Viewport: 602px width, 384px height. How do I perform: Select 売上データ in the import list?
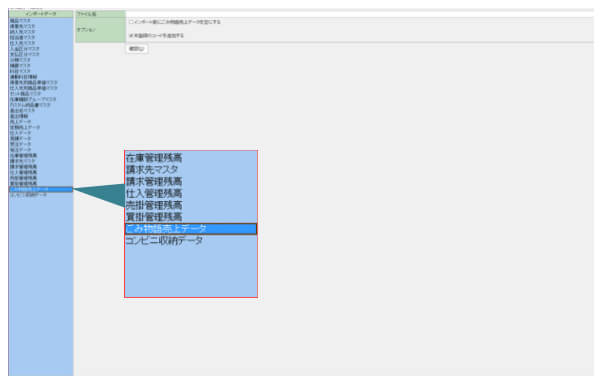20,122
